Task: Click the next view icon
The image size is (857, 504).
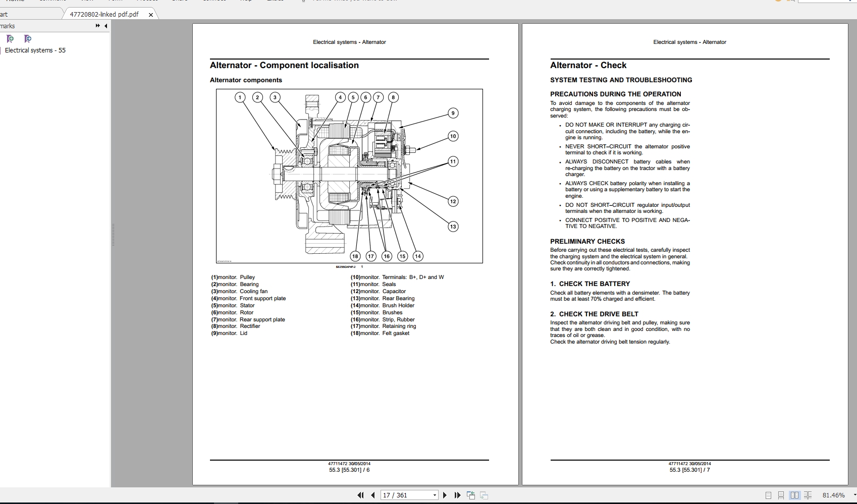Action: click(484, 495)
